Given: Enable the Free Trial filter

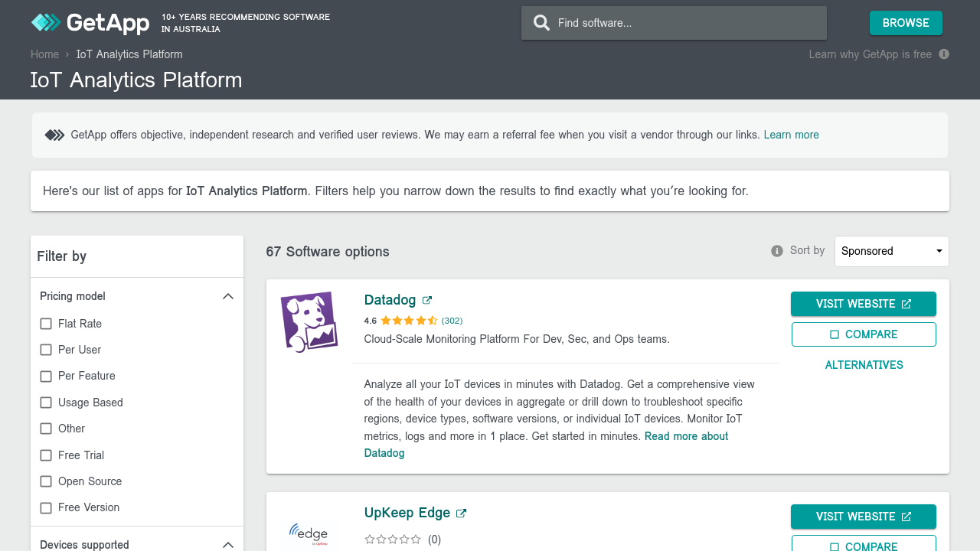Looking at the screenshot, I should click(x=46, y=455).
